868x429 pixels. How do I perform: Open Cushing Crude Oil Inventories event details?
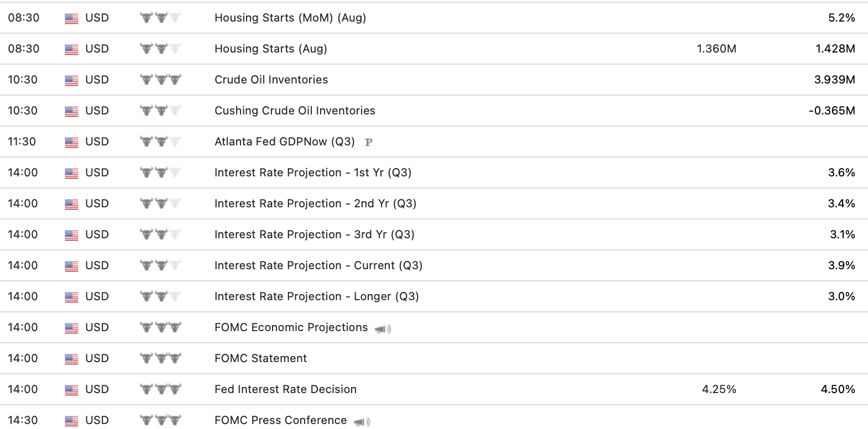(295, 111)
